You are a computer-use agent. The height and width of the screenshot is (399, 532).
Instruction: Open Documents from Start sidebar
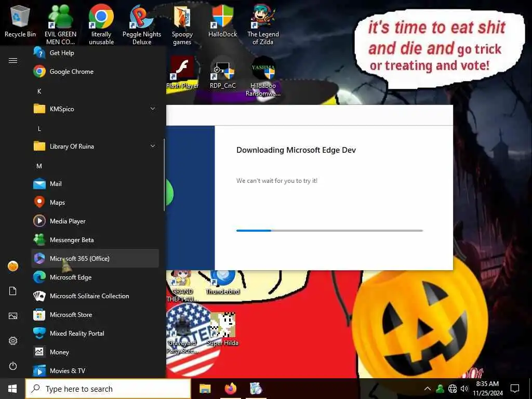point(13,291)
